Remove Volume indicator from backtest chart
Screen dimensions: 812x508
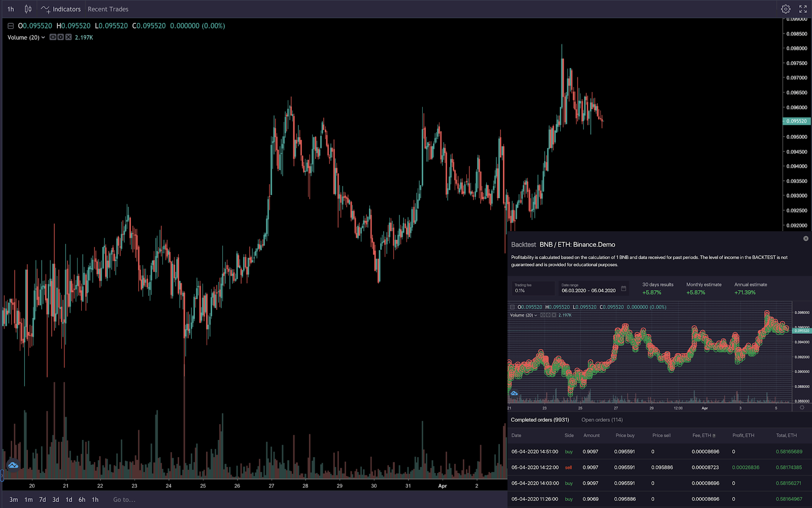(554, 315)
